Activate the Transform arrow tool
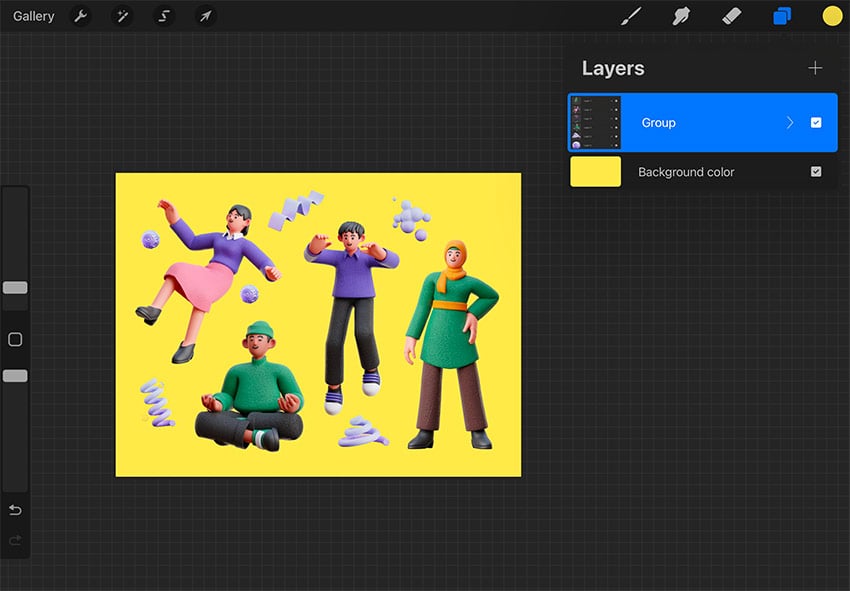Screen dimensions: 850x591 coord(205,16)
